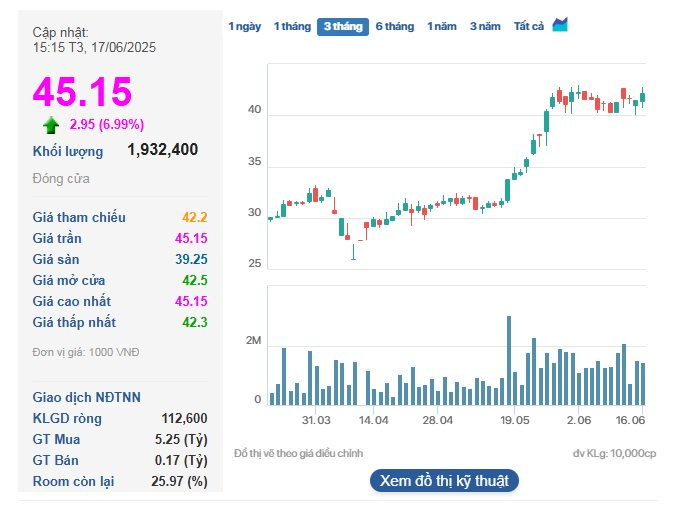Click the 25 price axis label
The height and width of the screenshot is (508, 686).
[x=254, y=263]
